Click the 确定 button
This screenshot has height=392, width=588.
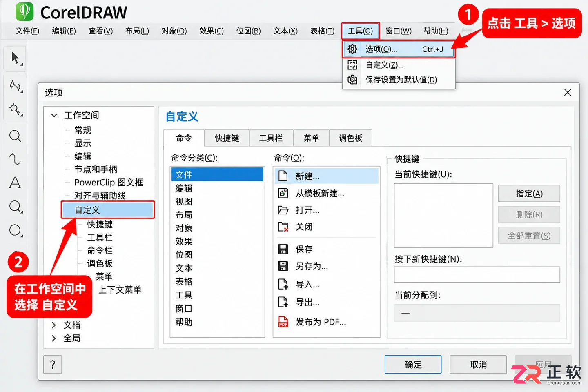413,364
